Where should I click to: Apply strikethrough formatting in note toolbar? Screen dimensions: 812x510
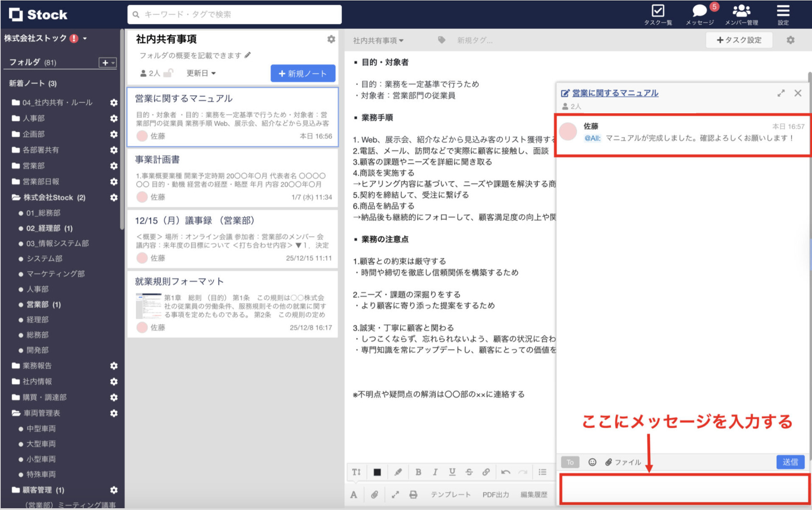coord(469,472)
